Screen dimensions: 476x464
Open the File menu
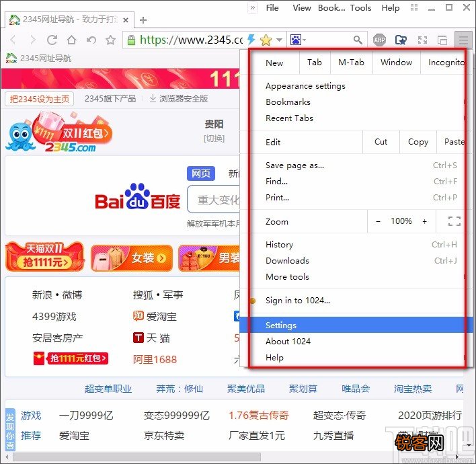tap(272, 8)
